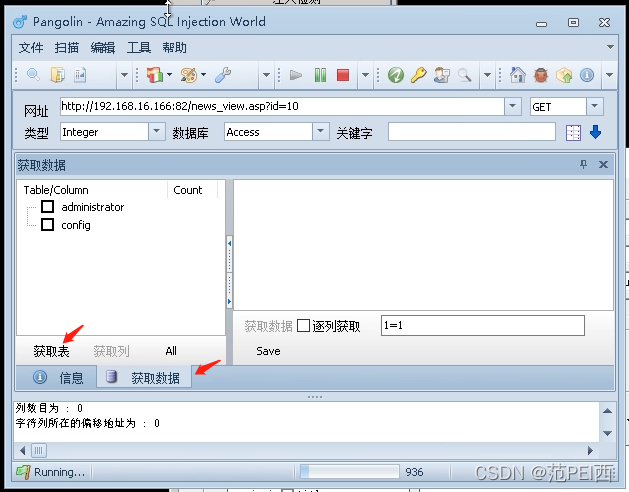Open the GET method dropdown
This screenshot has width=629, height=492.
click(x=595, y=106)
